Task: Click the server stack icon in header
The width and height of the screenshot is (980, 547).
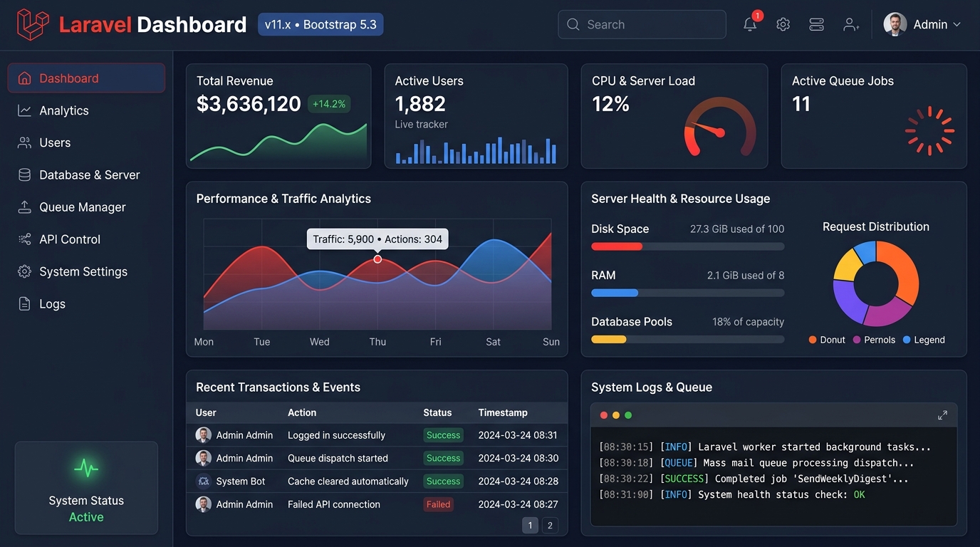Action: point(817,25)
